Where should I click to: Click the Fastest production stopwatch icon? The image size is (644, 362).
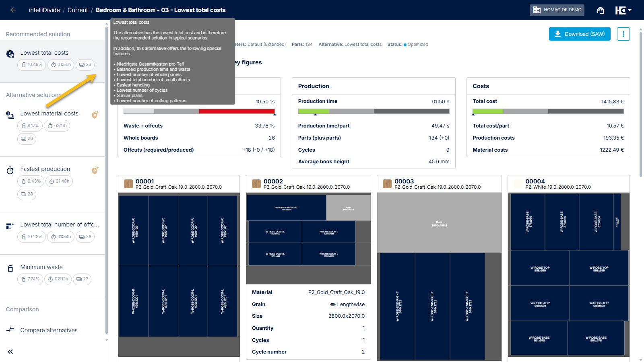point(10,171)
